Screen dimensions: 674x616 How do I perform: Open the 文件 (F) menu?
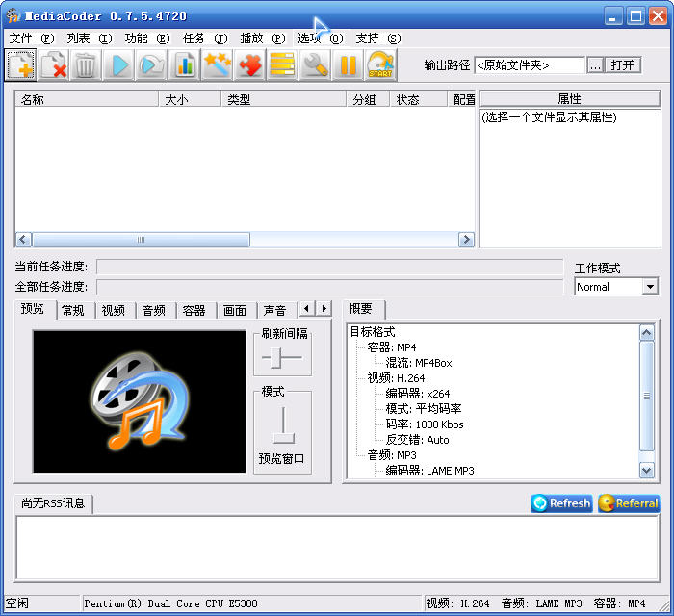(x=32, y=38)
